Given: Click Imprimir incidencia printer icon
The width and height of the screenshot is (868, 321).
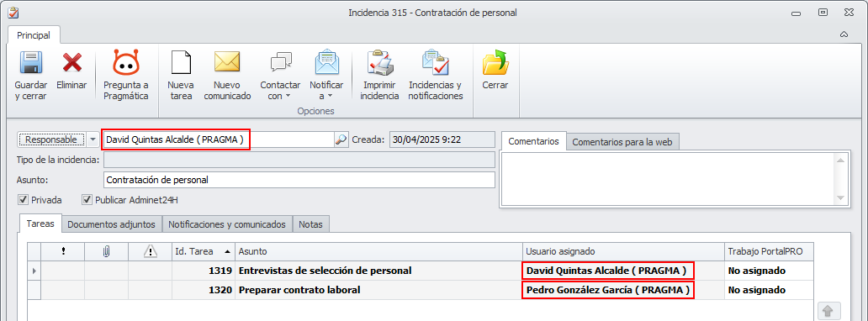Looking at the screenshot, I should coord(380,62).
